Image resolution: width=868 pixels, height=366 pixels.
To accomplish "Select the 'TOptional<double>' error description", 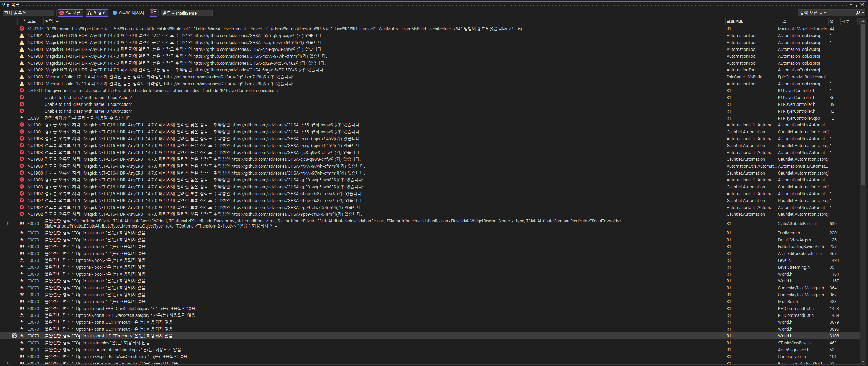I will click(97, 343).
